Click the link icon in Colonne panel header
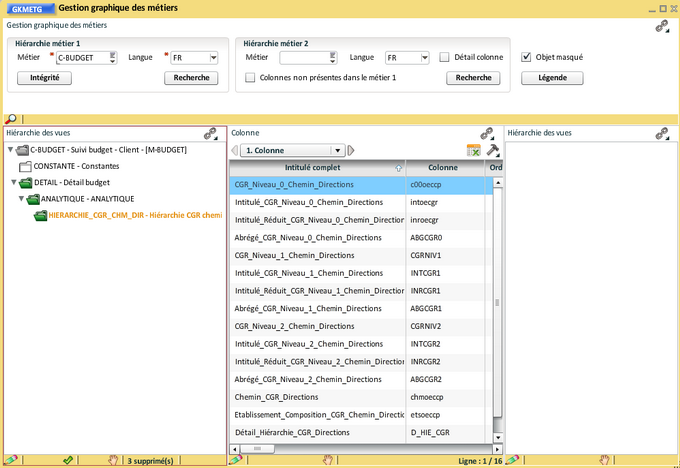The image size is (680, 468). [487, 133]
